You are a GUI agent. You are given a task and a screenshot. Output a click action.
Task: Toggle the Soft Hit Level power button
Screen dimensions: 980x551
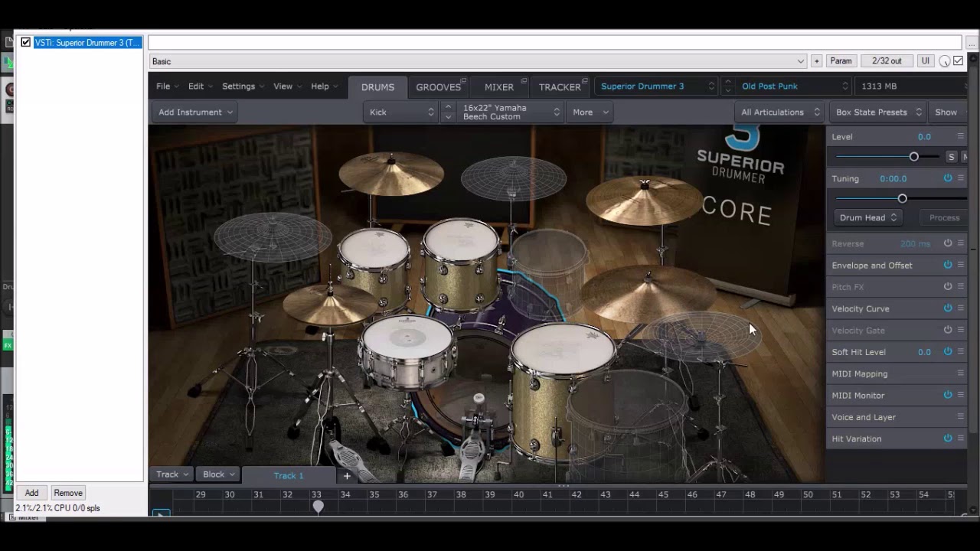(948, 351)
